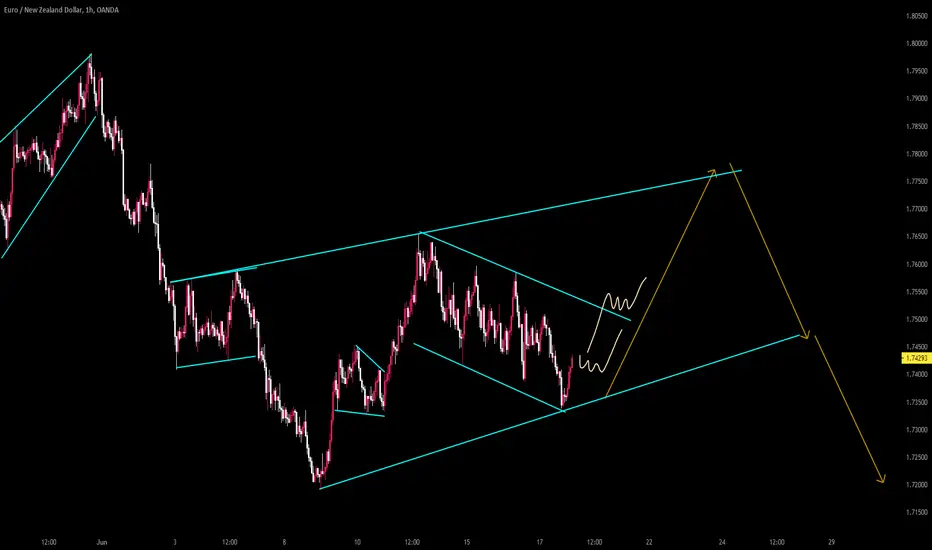Select the yellow 1.74293 current price label
Viewport: 932px width, 550px height.
coord(916,358)
